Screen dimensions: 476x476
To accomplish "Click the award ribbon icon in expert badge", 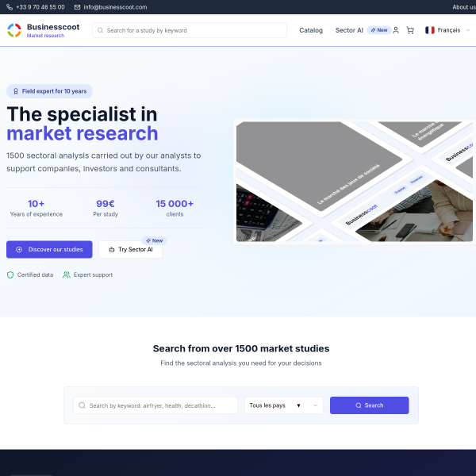I will click(x=16, y=91).
